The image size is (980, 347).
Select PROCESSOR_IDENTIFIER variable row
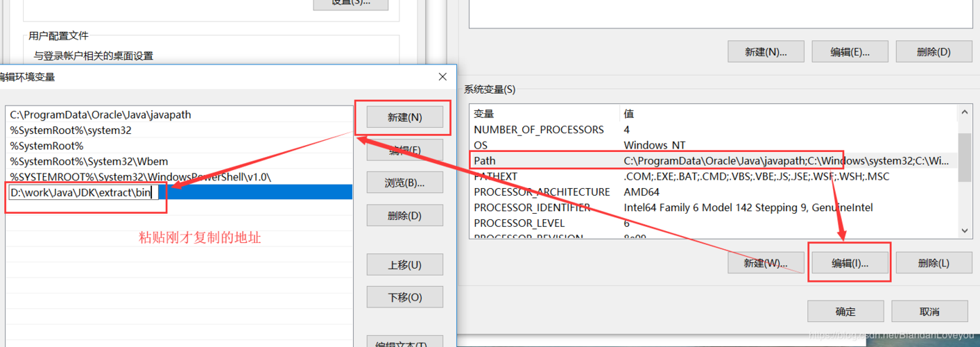coord(713,208)
